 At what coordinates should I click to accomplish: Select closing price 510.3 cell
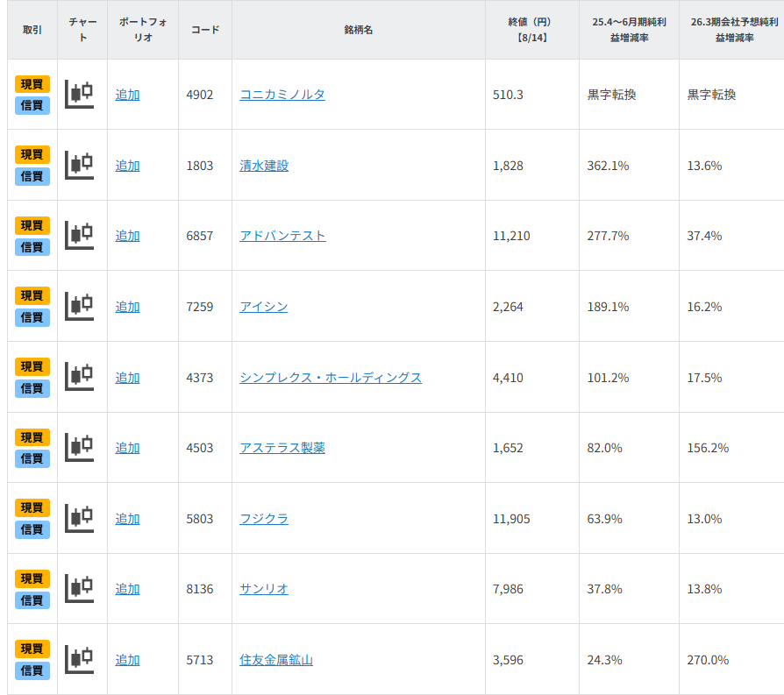(532, 95)
